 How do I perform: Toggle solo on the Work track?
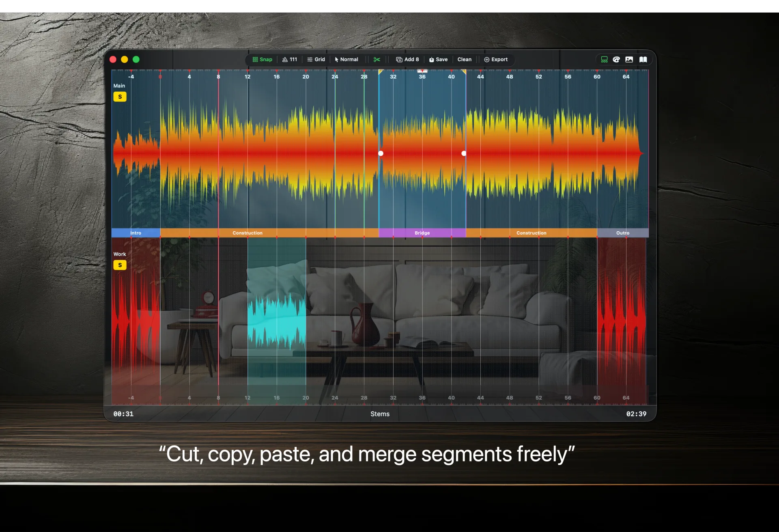coord(120,265)
